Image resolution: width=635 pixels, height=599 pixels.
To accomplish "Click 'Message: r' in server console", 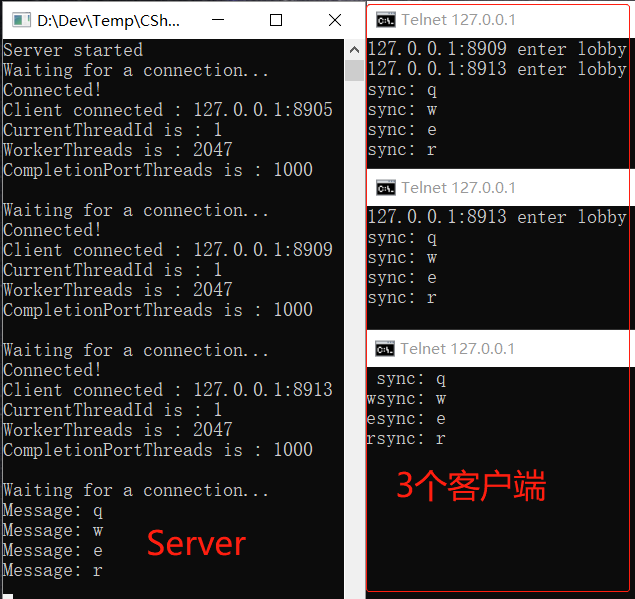I will [53, 570].
